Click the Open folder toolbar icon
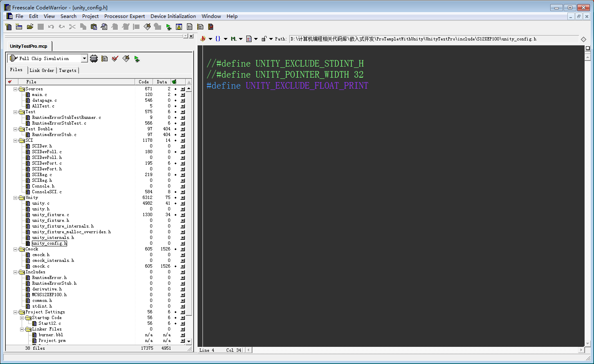The height and width of the screenshot is (364, 594). (30, 27)
